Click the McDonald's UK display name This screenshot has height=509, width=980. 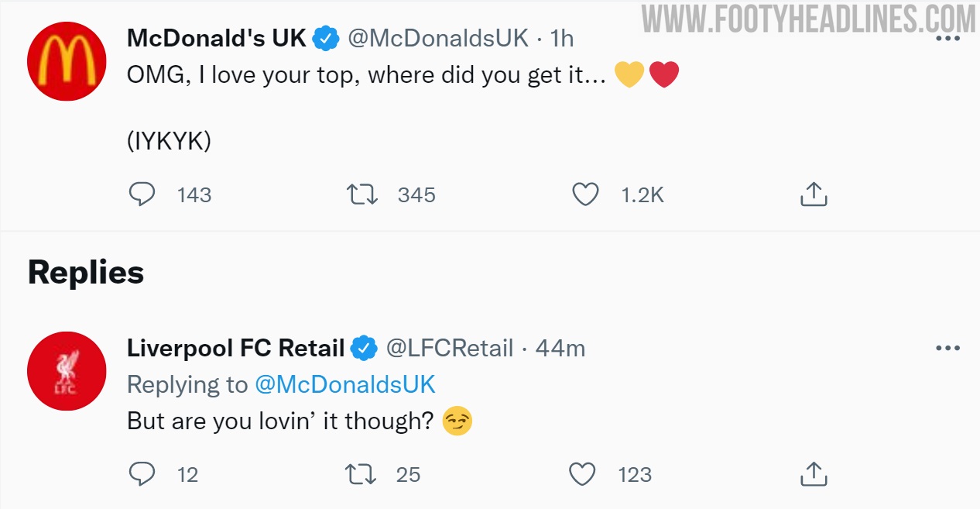click(217, 37)
